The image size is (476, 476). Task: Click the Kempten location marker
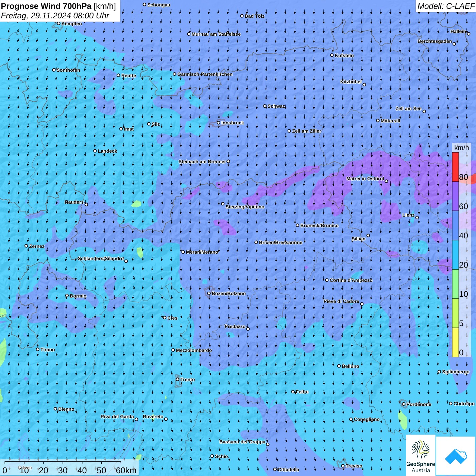point(58,23)
